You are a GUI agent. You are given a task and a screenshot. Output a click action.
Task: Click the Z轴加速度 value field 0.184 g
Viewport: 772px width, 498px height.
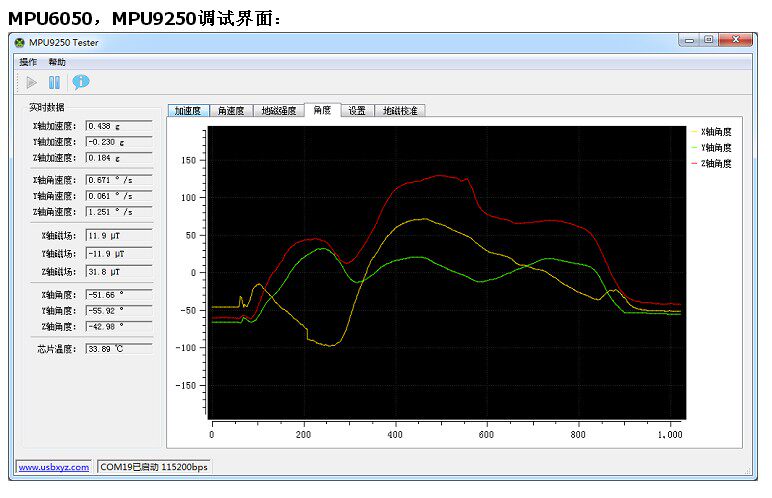(119, 158)
